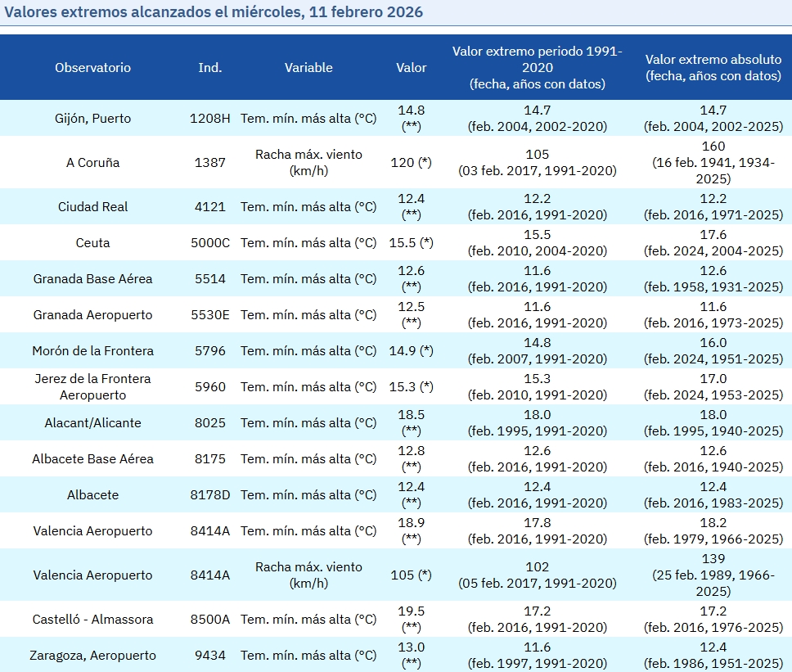Click the Albacete Base Aérea row name
This screenshot has width=792, height=672.
(92, 459)
